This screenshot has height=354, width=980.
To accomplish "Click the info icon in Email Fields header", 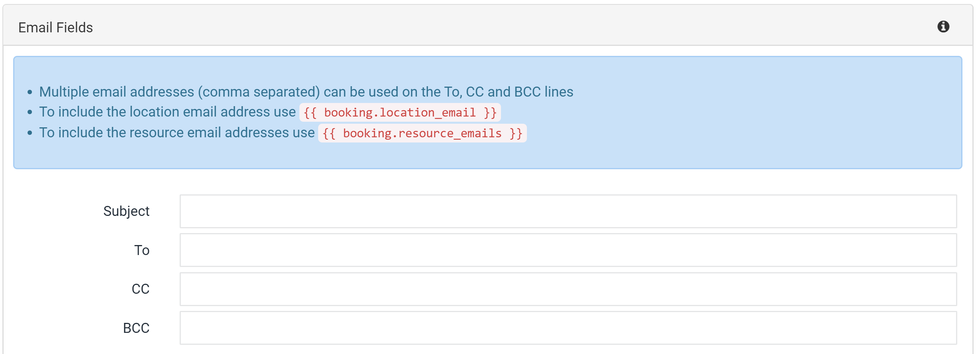I will click(x=943, y=27).
